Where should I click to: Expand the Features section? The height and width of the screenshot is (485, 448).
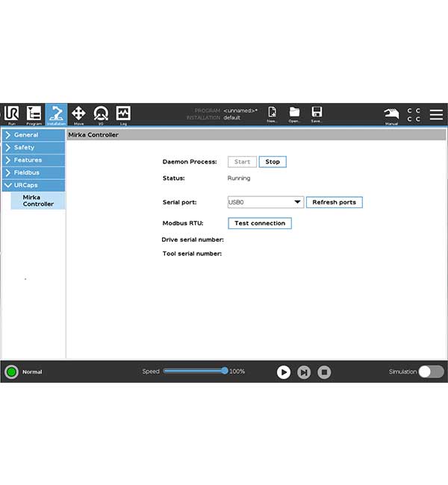coord(34,160)
